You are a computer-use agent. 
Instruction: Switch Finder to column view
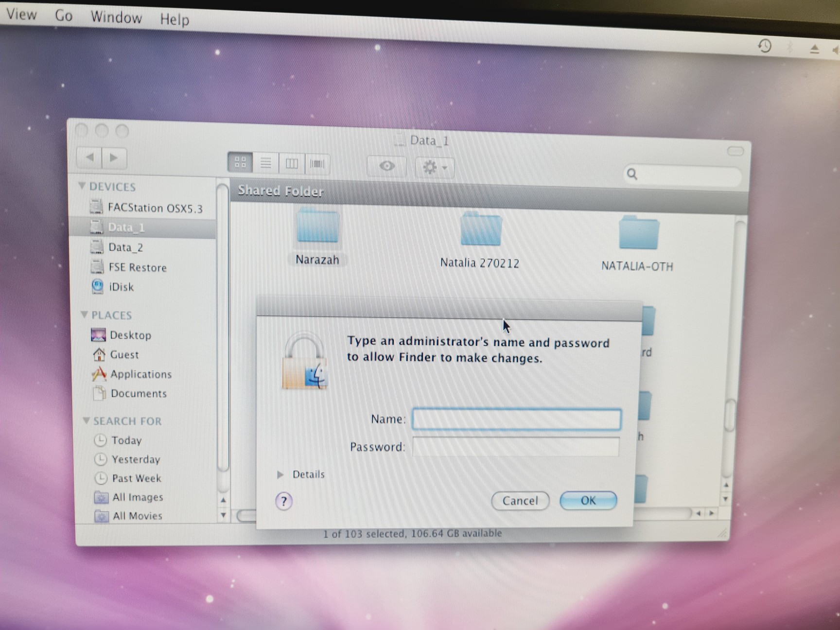[x=292, y=164]
